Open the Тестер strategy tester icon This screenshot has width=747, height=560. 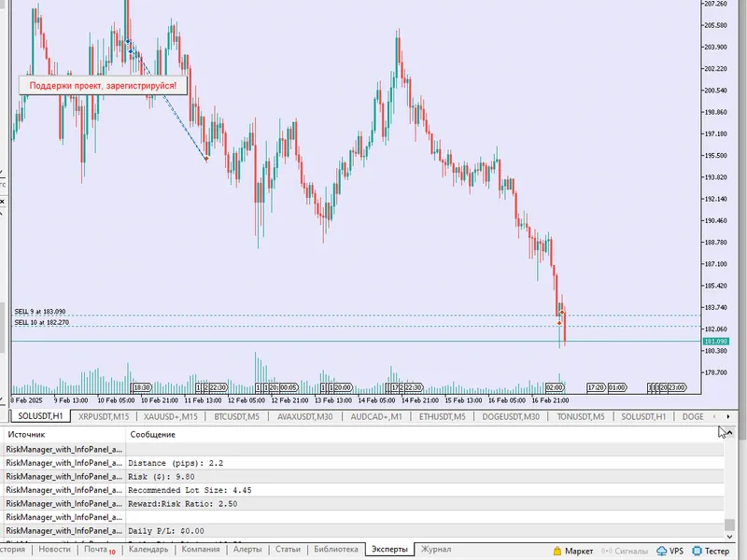click(712, 551)
